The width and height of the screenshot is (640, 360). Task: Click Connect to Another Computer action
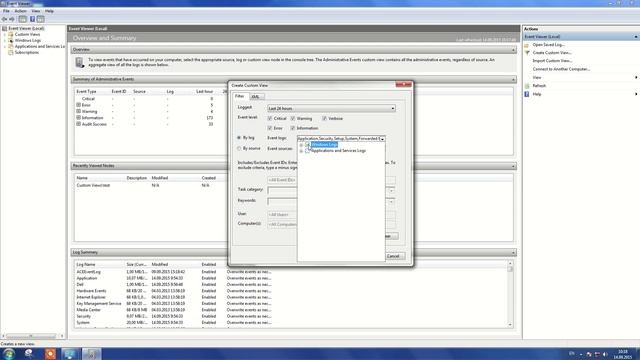tap(561, 69)
